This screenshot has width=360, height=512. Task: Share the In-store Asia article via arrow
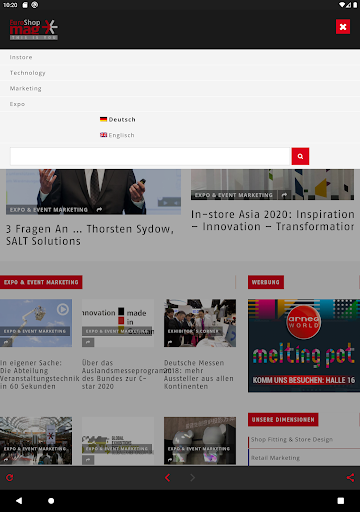[x=284, y=195]
